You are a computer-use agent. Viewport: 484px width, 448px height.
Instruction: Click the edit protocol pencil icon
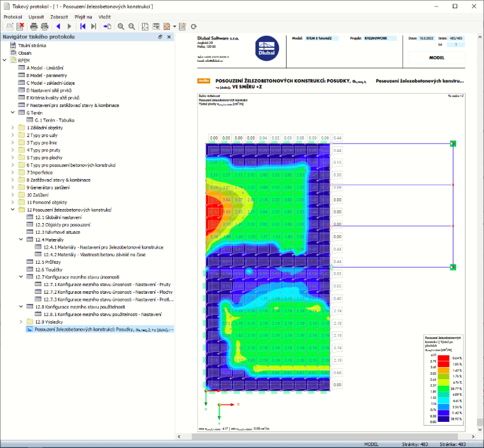click(x=182, y=27)
